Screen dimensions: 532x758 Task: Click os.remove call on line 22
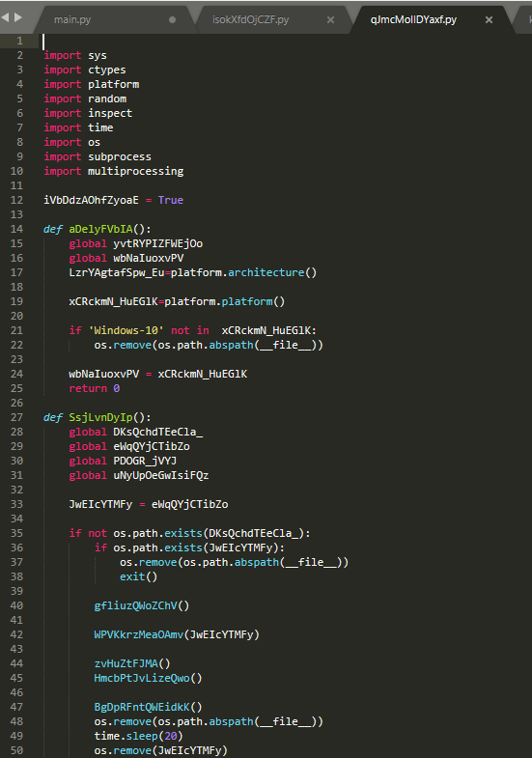[209, 345]
